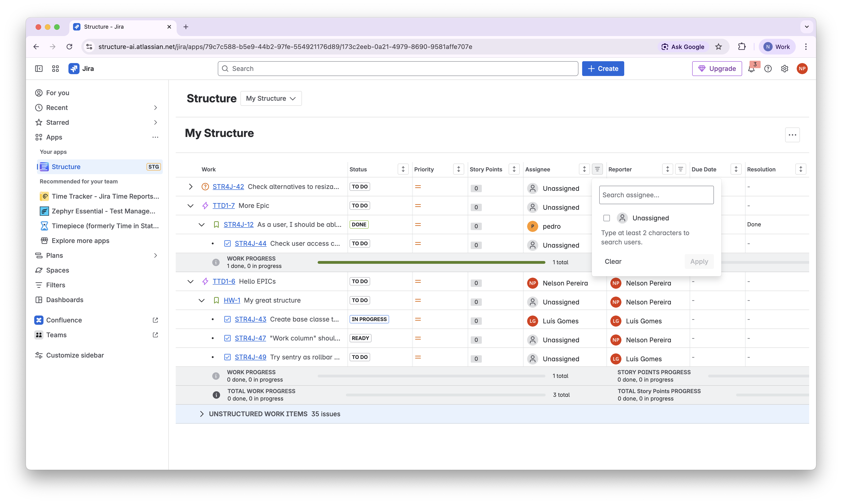
Task: Open the STR4J-43 issue link
Action: coord(251,319)
